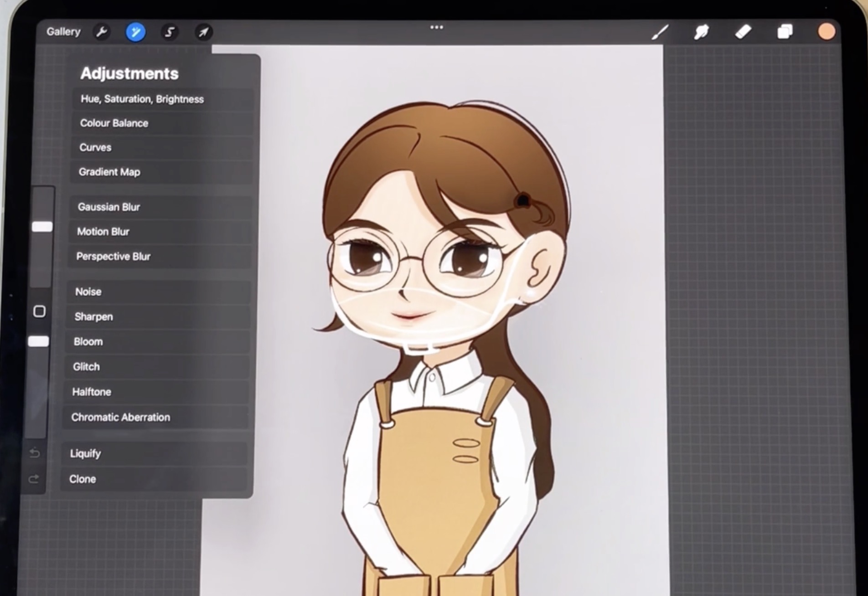Choose the Brush tool
The height and width of the screenshot is (596, 868).
pyautogui.click(x=660, y=32)
